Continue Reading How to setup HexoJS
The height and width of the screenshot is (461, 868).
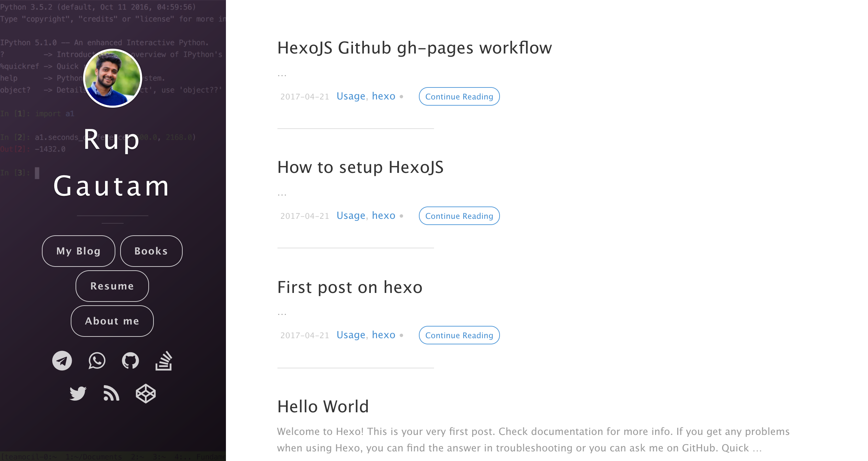(x=459, y=216)
